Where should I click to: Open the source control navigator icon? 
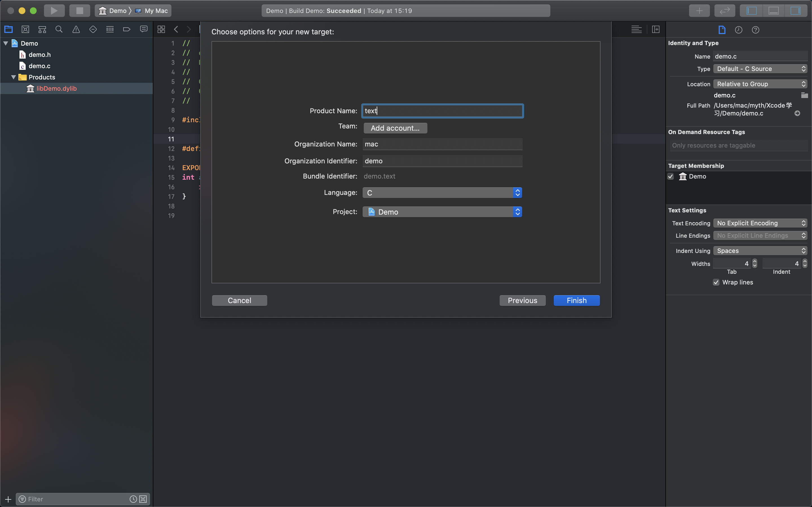click(25, 30)
